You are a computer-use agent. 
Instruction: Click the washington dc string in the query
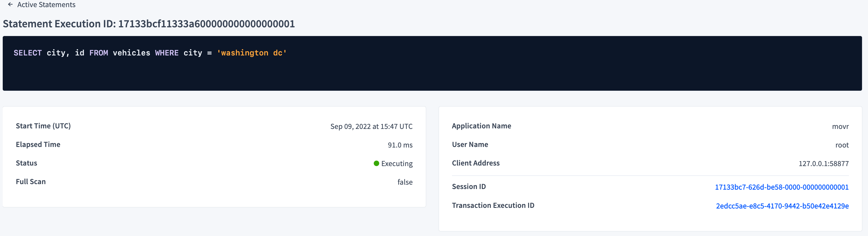(252, 53)
